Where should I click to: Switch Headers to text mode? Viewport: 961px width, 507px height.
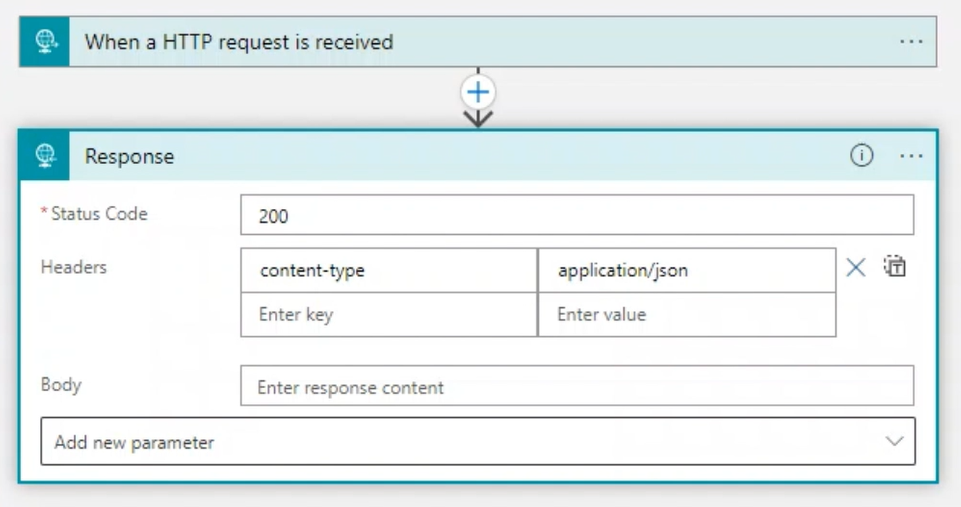point(895,267)
